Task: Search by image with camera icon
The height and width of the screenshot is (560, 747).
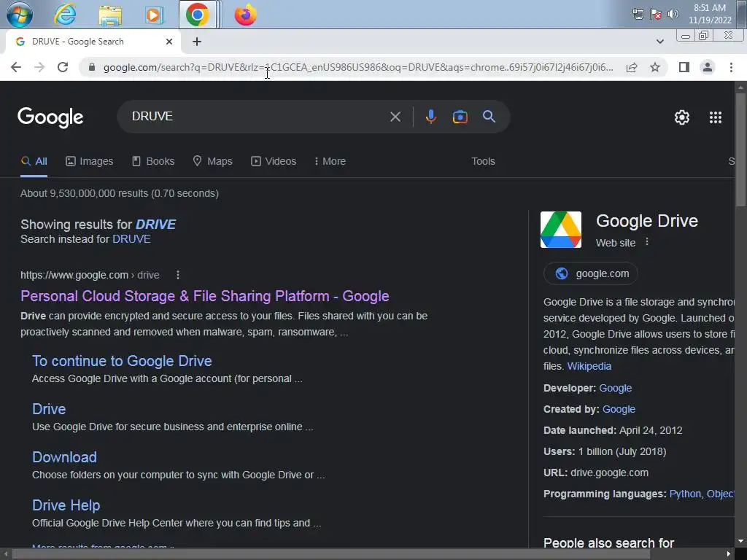Action: point(460,117)
